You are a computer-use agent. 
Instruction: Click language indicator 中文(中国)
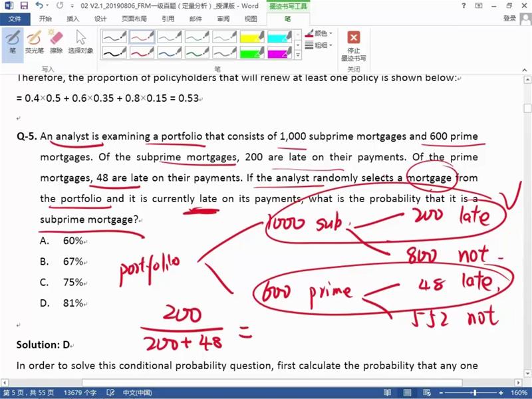coord(138,393)
